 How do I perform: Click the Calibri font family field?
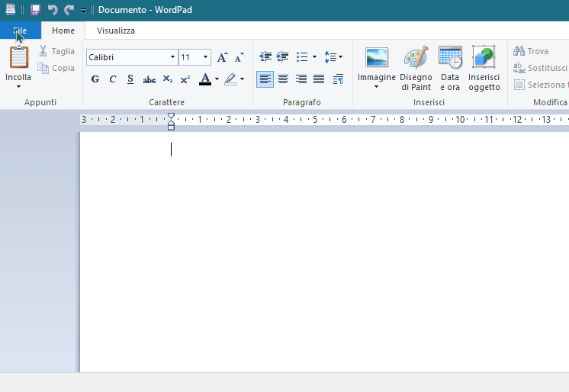coord(127,57)
